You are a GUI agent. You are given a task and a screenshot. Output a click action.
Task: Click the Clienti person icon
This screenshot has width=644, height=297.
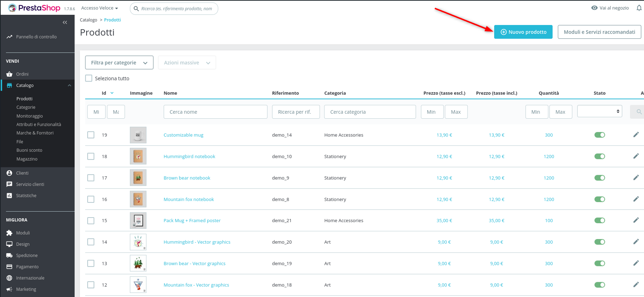10,173
